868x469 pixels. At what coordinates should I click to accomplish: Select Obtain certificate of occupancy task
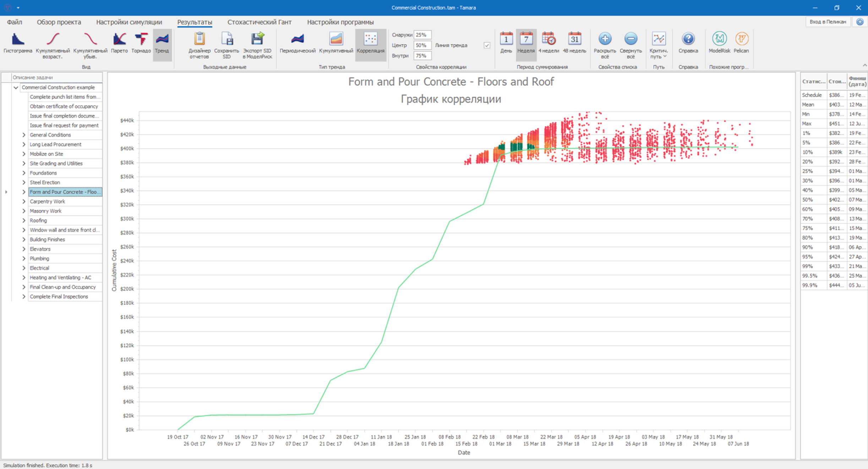[64, 106]
